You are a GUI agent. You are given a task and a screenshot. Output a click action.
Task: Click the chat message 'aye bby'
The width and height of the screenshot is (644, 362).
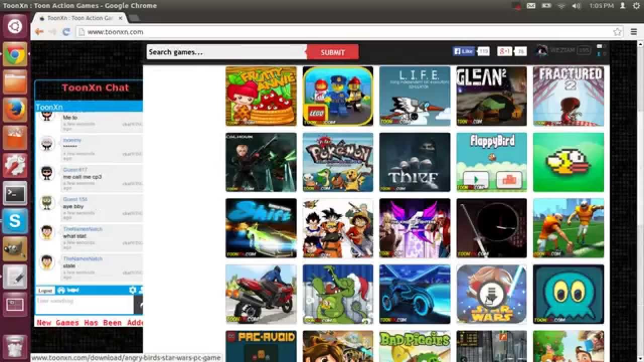[73, 207]
